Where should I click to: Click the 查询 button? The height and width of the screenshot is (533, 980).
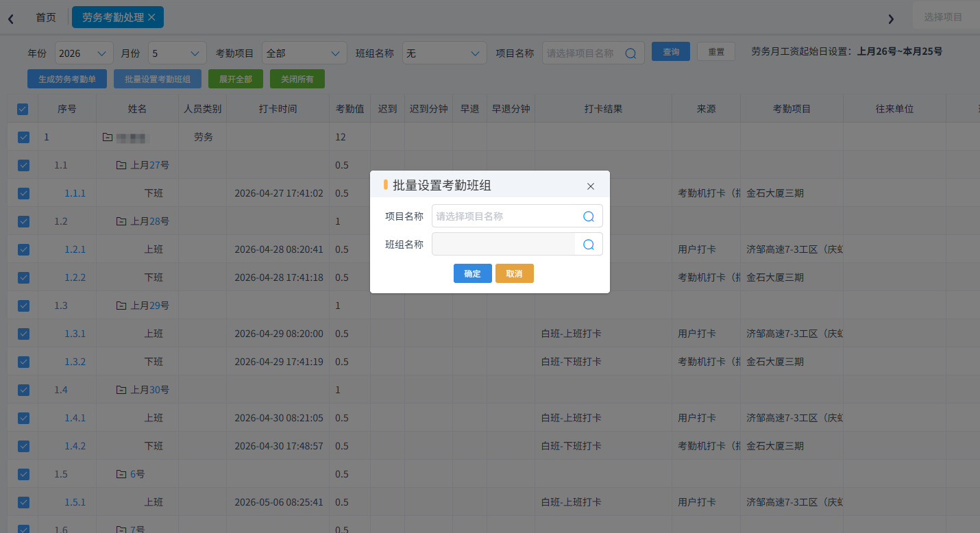pyautogui.click(x=671, y=52)
